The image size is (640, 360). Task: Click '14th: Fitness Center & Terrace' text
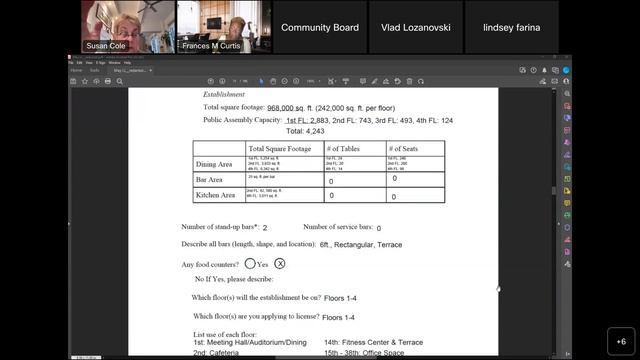pos(373,342)
